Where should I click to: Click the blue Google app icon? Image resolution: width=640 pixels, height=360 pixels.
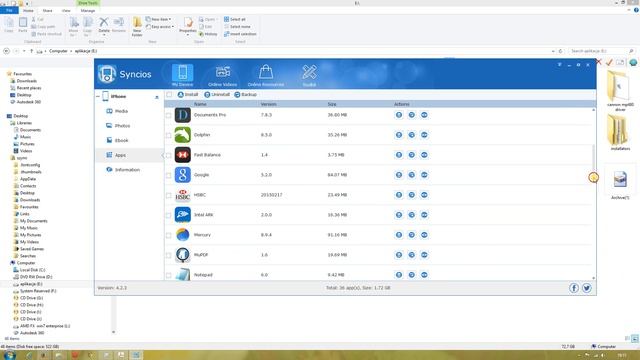(x=182, y=175)
